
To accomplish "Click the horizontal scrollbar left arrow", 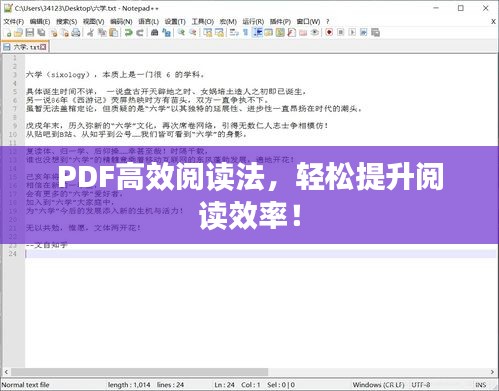I will [6, 372].
